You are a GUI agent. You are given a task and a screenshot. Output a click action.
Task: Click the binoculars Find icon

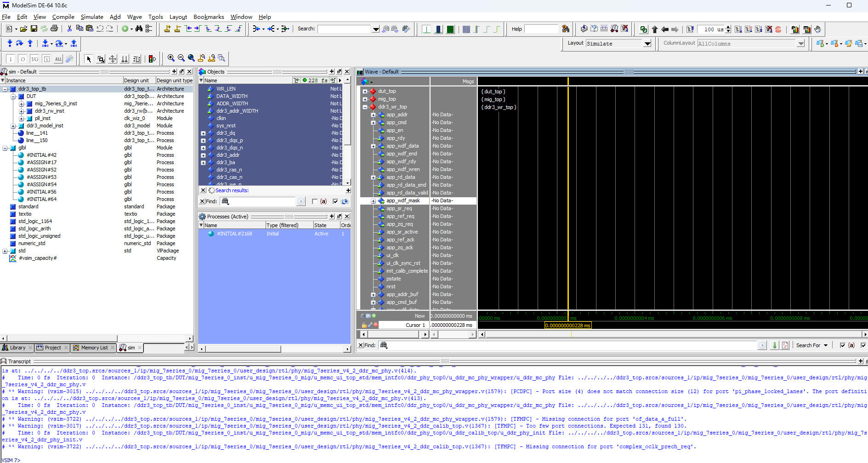pyautogui.click(x=139, y=29)
